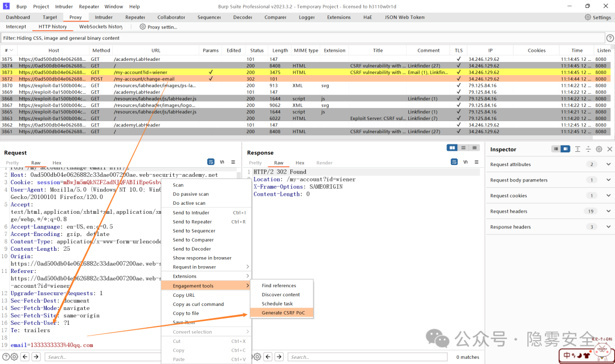Image resolution: width=615 pixels, height=364 pixels.
Task: Dock Inspector panel to the right icon
Action: tap(565, 149)
